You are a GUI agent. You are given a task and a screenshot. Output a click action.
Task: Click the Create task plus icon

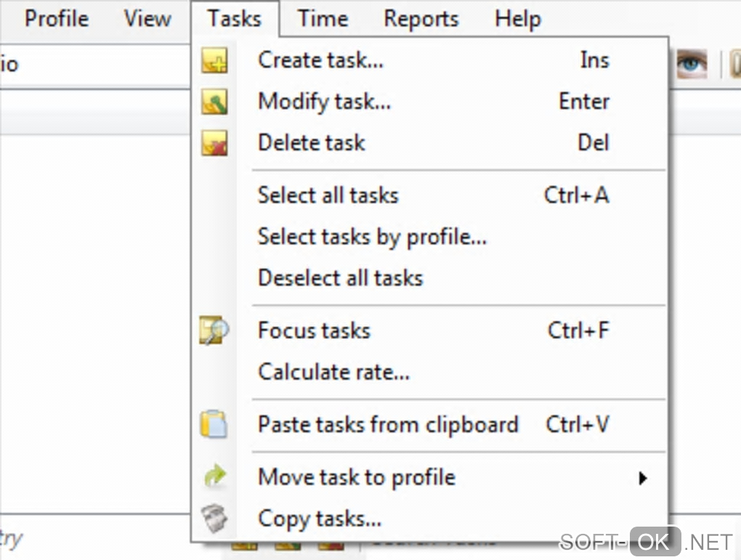pyautogui.click(x=214, y=61)
